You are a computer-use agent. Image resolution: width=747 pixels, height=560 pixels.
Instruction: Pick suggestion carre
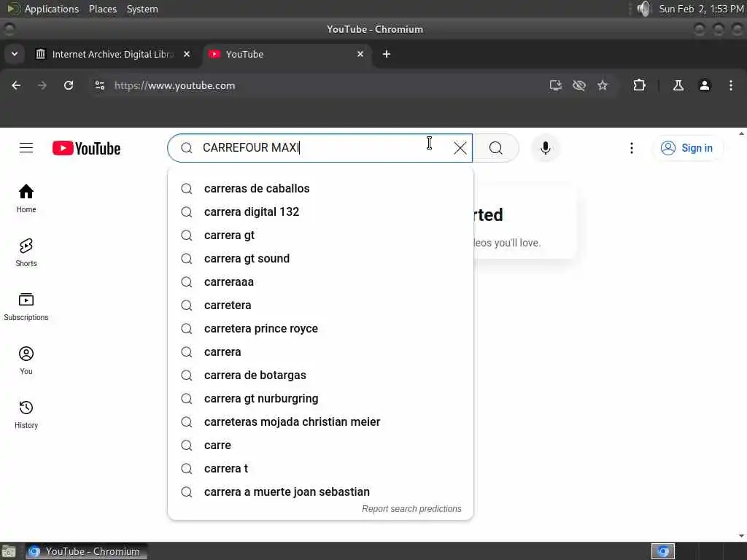click(x=321, y=446)
